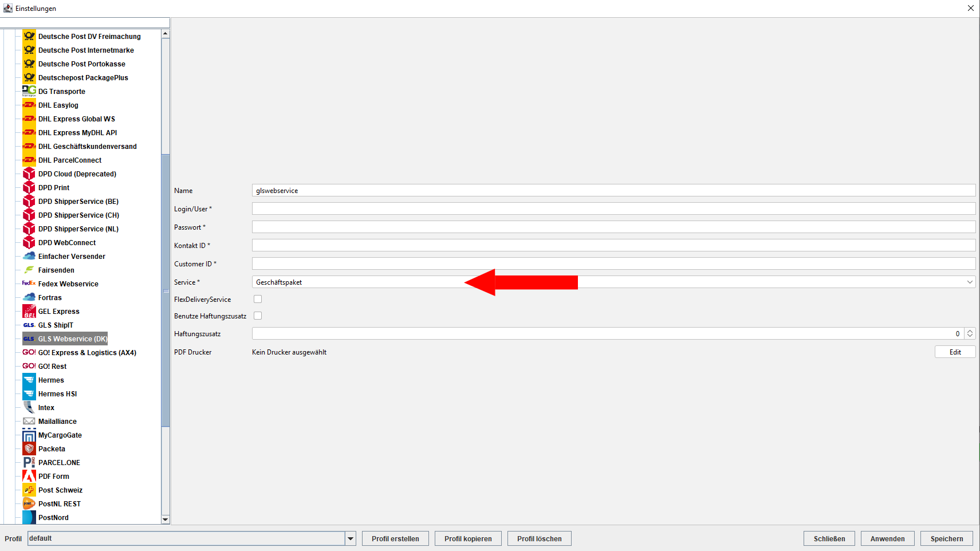Click the Packeta red icon

29,448
